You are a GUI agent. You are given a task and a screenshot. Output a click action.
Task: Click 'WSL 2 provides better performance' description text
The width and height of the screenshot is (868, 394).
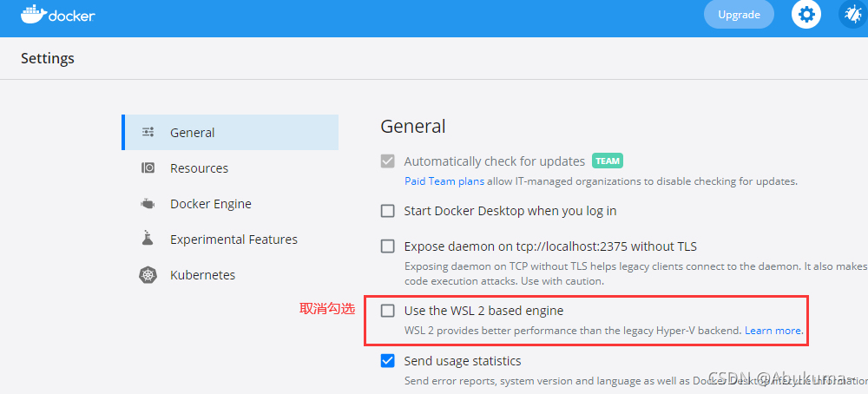point(574,331)
